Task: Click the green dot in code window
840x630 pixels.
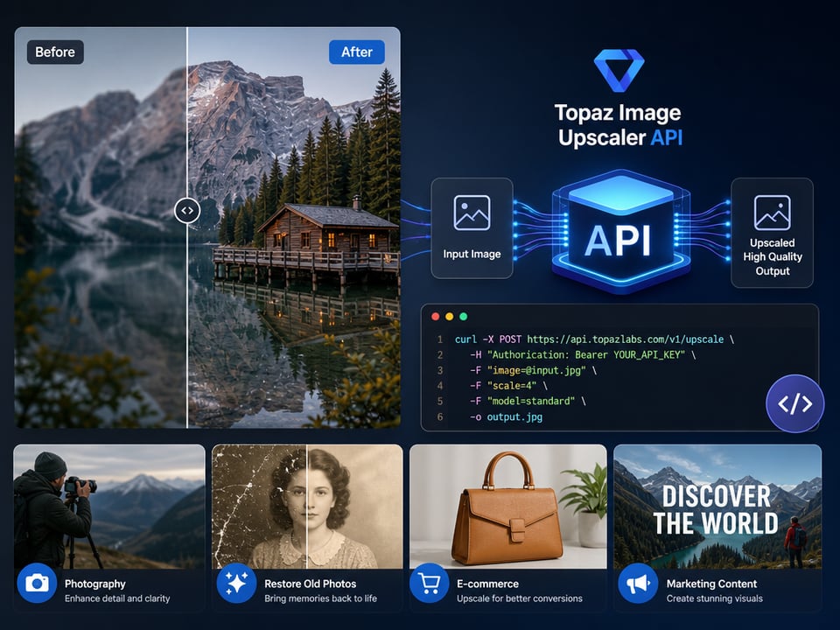Action: tap(464, 317)
